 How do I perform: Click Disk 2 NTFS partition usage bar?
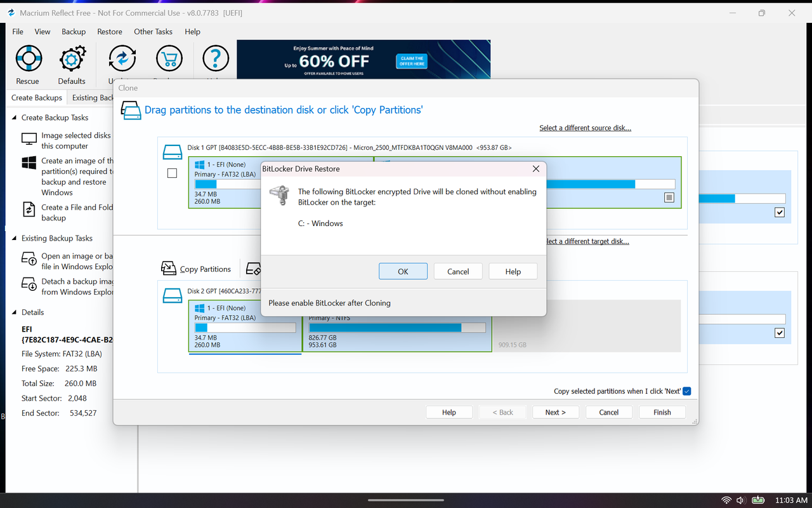(x=397, y=328)
